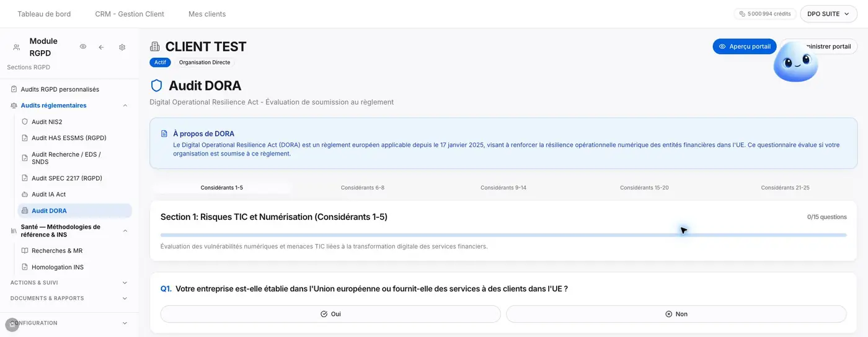
Task: Open Mes clients in top navigation
Action: coord(207,14)
